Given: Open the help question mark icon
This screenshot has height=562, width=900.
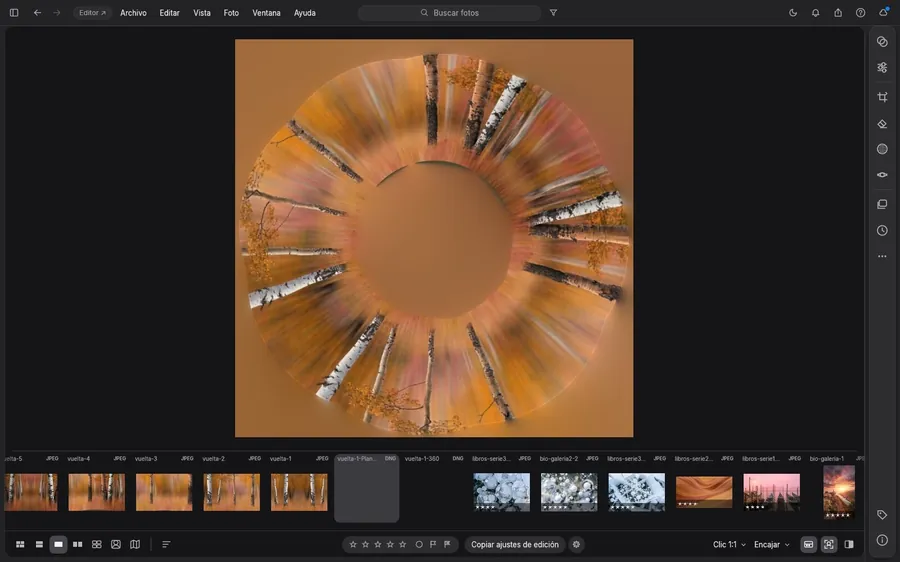Looking at the screenshot, I should point(860,13).
